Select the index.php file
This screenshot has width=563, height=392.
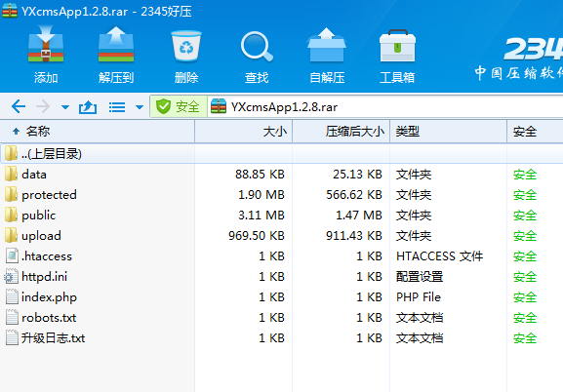pos(281,297)
